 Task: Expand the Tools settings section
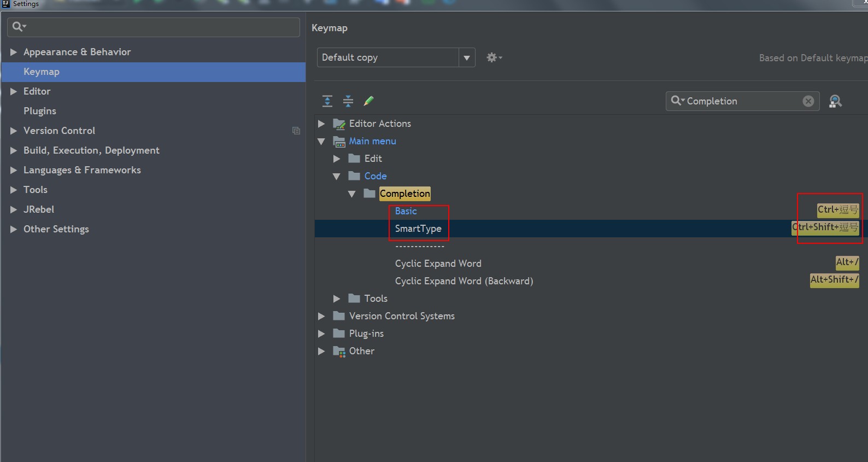(x=14, y=190)
